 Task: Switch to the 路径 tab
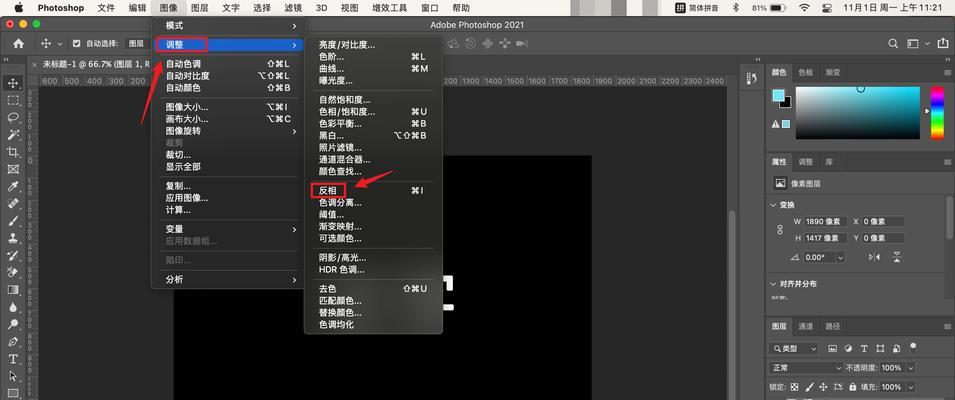pos(833,326)
